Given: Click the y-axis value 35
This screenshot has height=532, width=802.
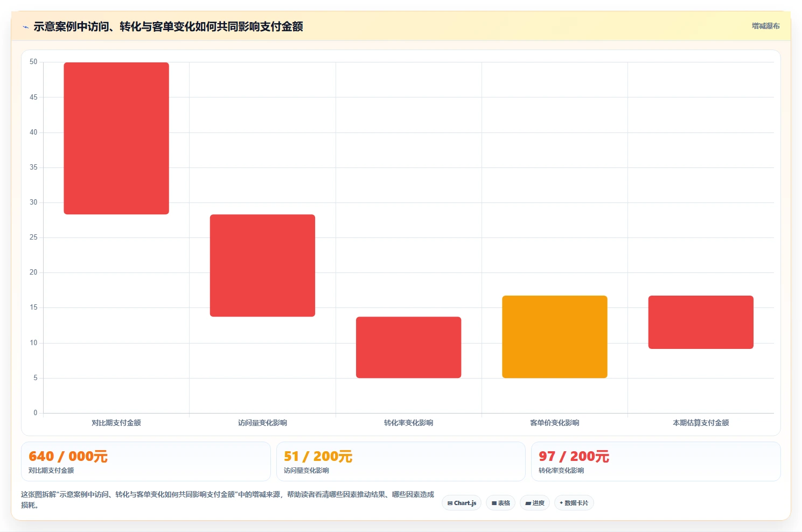Looking at the screenshot, I should pyautogui.click(x=33, y=167).
